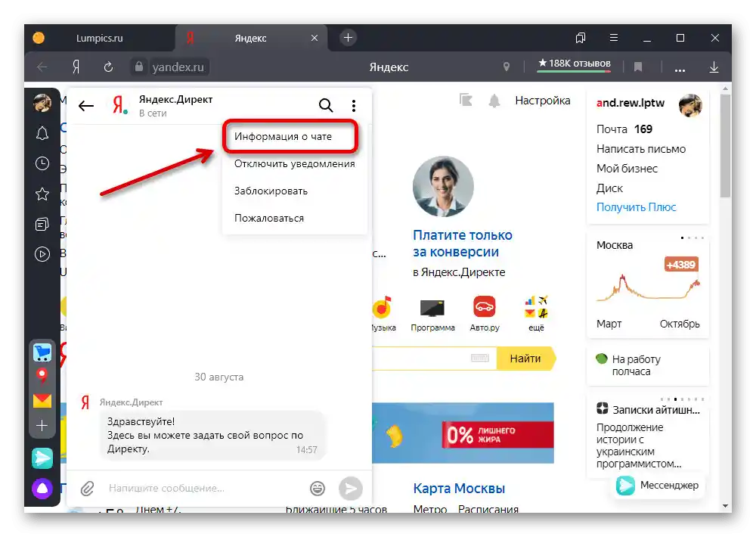
Task: Open the Messenger icon in the sidebar
Action: (x=42, y=458)
